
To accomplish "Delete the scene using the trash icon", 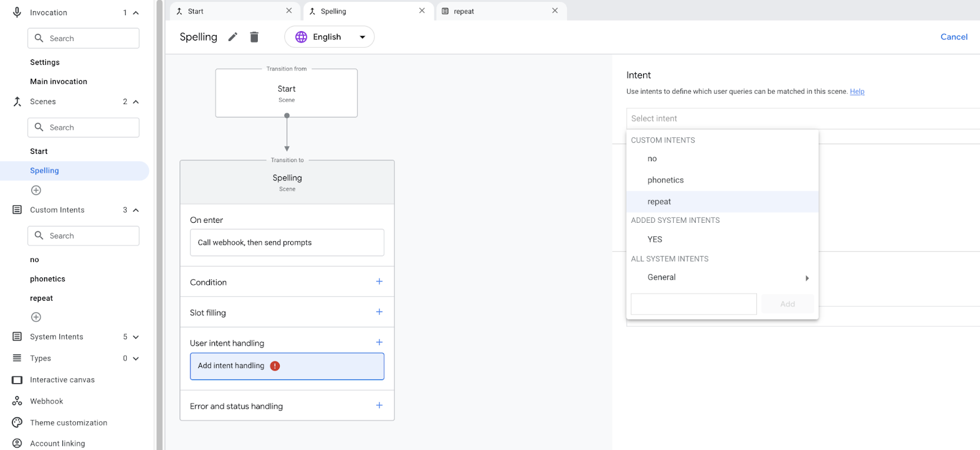I will point(254,37).
